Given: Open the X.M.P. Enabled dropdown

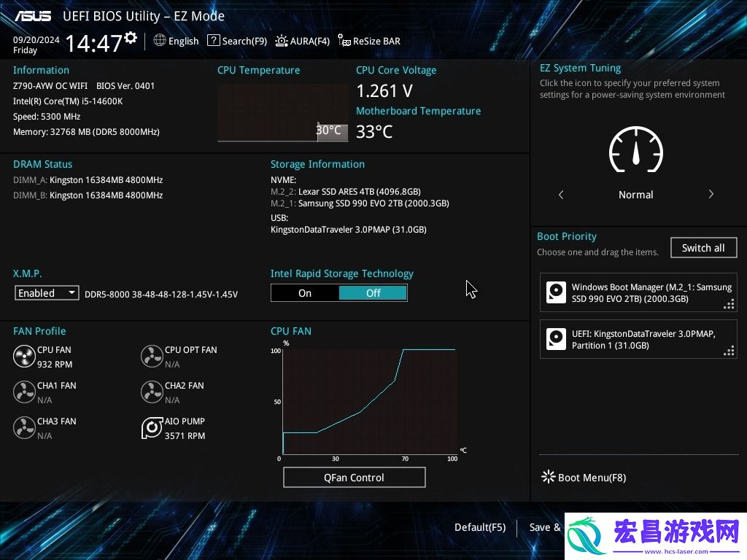Looking at the screenshot, I should tap(47, 292).
